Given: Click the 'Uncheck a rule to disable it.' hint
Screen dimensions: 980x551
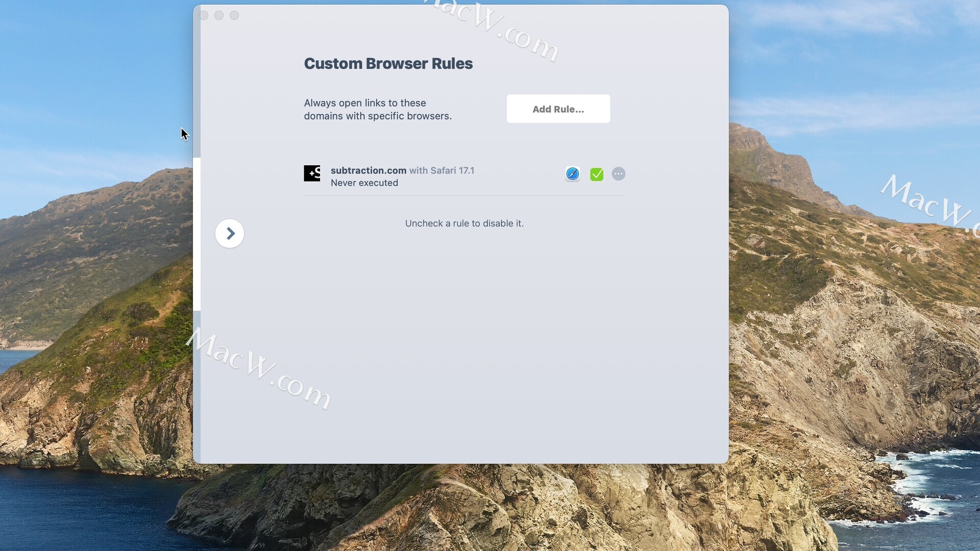Looking at the screenshot, I should point(464,223).
